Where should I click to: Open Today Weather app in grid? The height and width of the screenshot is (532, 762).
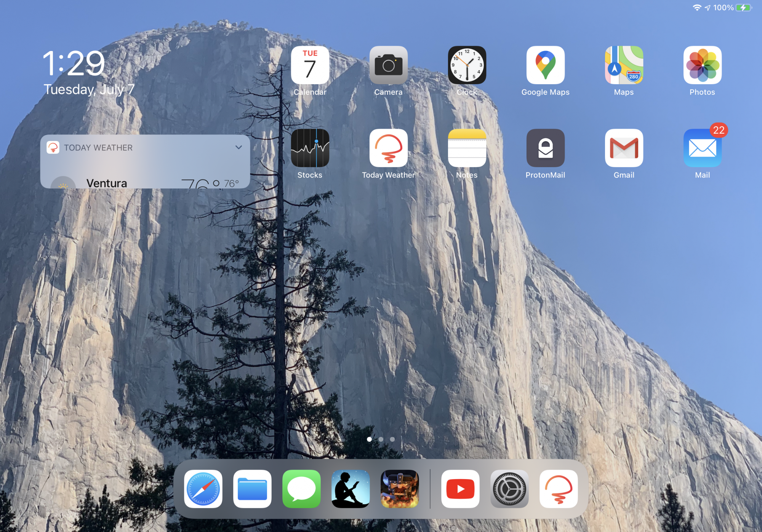[x=388, y=148]
